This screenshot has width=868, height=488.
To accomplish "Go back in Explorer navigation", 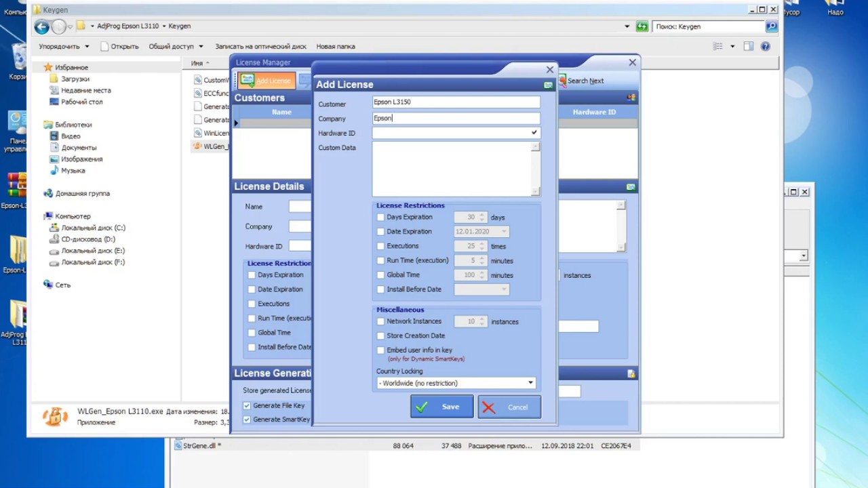I will [42, 26].
